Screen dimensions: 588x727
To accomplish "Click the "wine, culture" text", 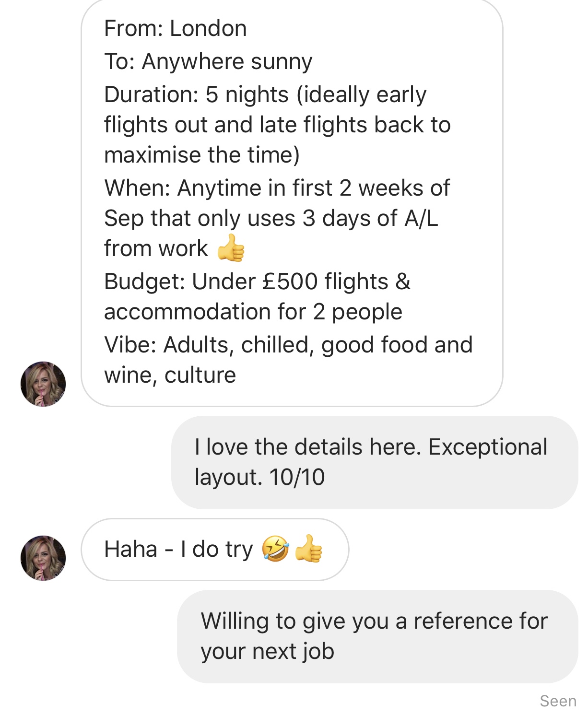I will [x=170, y=375].
